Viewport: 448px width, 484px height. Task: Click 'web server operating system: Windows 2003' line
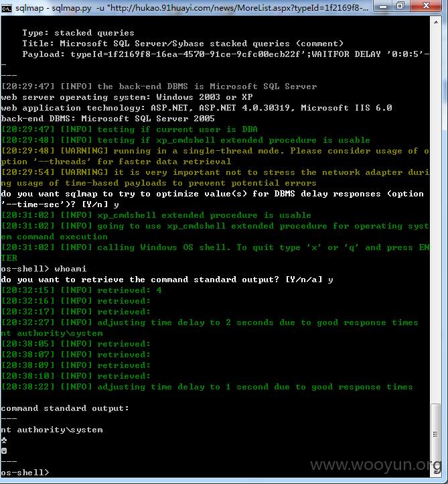point(127,97)
